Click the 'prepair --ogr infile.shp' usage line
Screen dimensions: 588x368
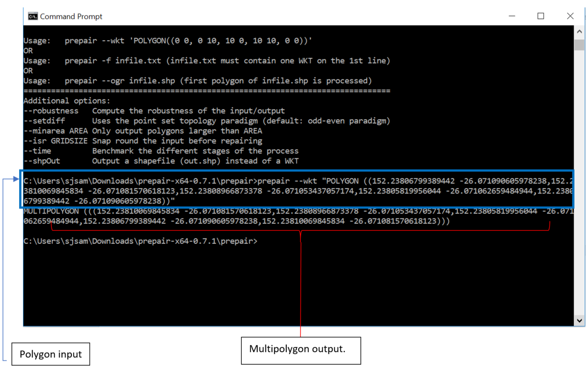pos(197,80)
